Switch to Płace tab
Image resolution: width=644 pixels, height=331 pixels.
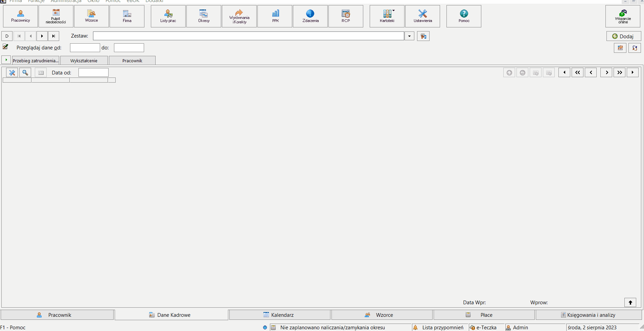click(x=484, y=315)
